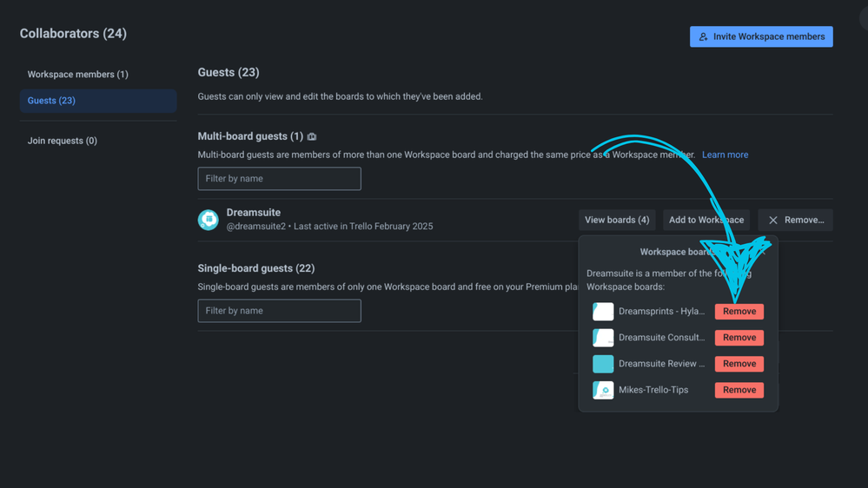Click Mikes-Trello-Tips board name

click(x=653, y=390)
